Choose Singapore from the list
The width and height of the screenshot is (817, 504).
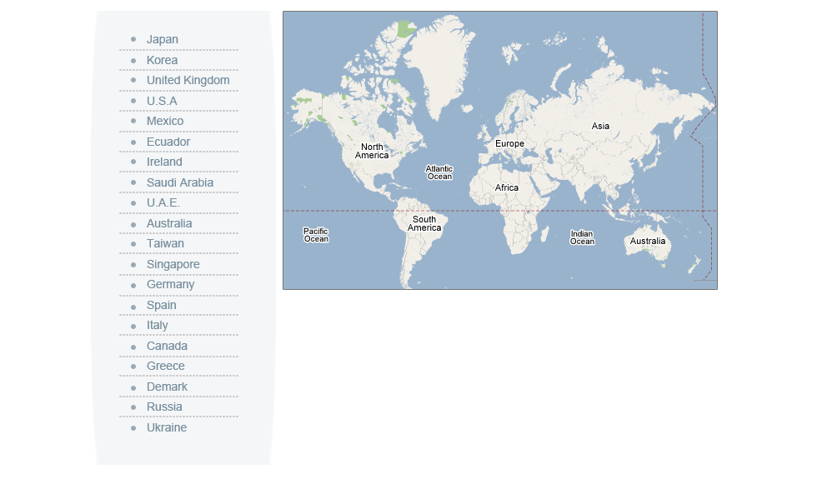tap(173, 264)
